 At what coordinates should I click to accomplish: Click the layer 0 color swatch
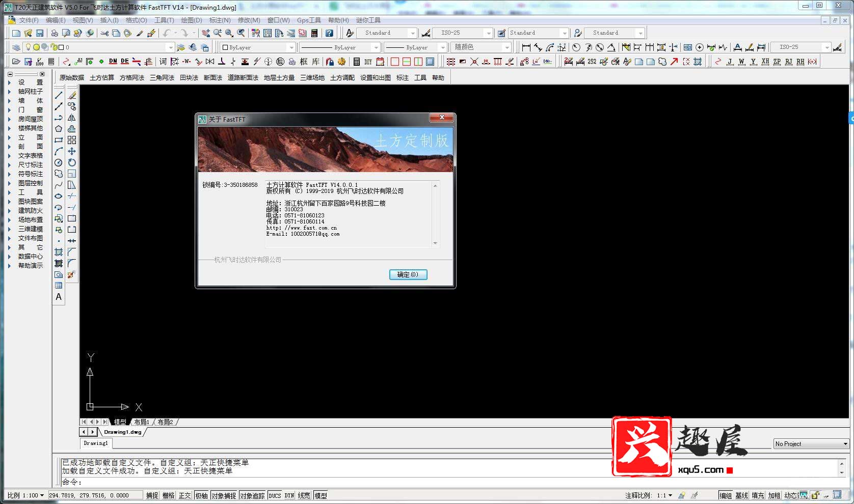[x=61, y=47]
